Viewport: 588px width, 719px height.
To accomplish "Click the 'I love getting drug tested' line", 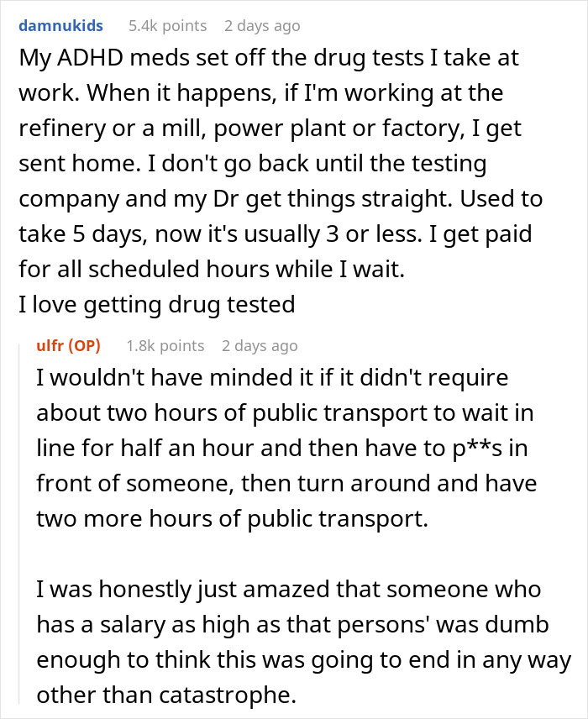I will coord(155,303).
